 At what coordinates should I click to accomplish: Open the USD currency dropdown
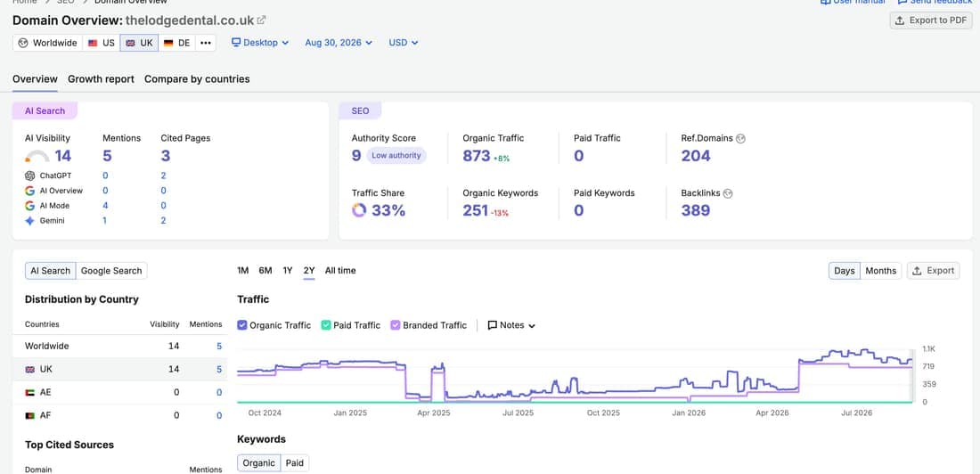click(403, 43)
